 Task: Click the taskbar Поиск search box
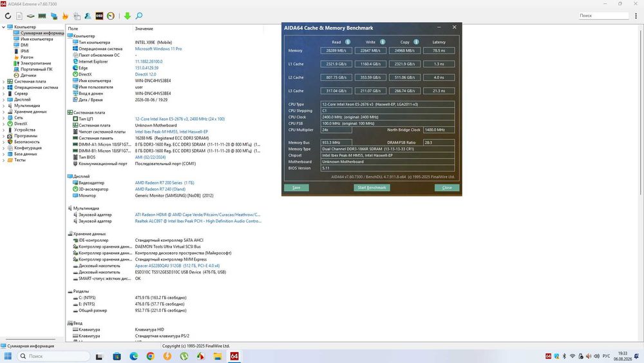(53, 356)
